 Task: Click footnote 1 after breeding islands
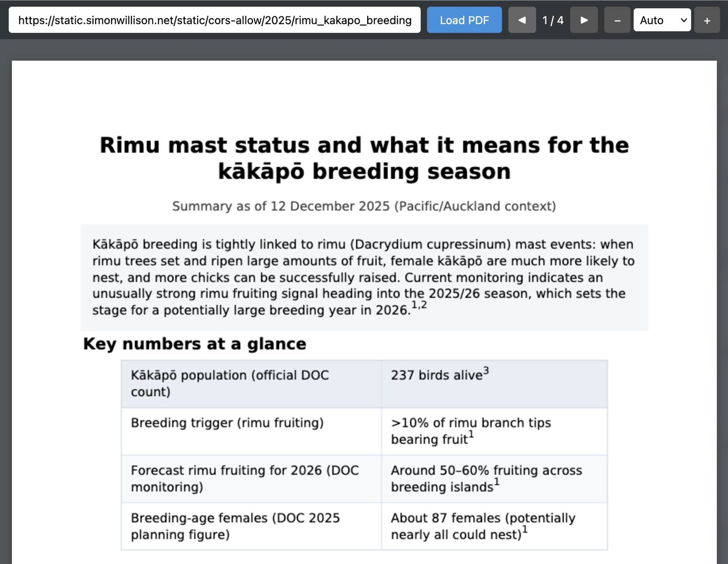click(x=496, y=482)
